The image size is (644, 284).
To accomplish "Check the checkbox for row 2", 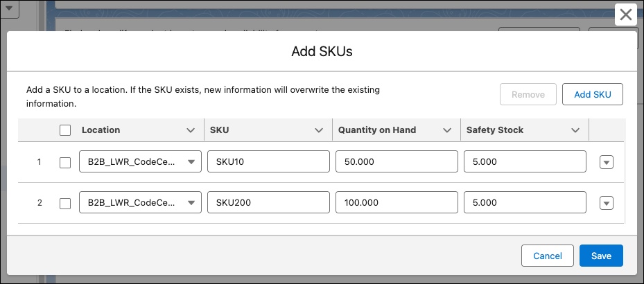I will click(65, 203).
